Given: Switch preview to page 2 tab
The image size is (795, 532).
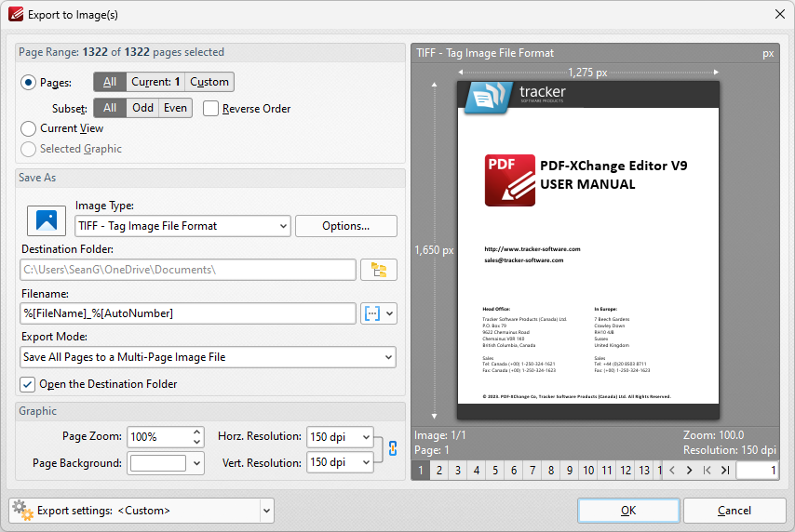Looking at the screenshot, I should point(439,471).
